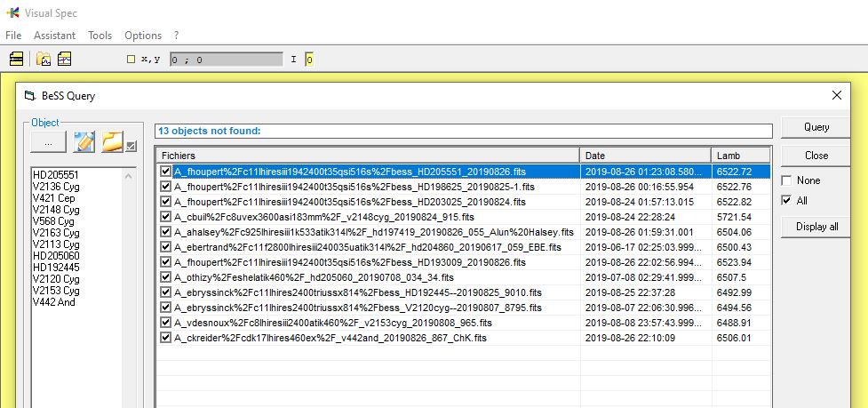The image size is (868, 408).
Task: Click the Display all button
Action: (x=816, y=227)
